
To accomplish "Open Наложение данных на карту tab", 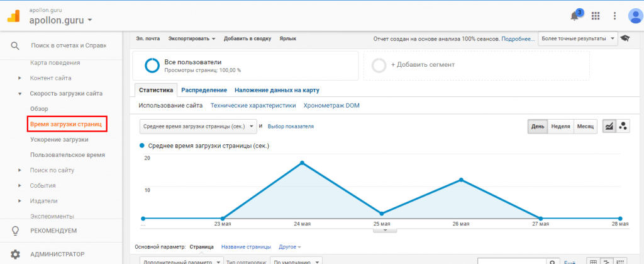I will (277, 90).
